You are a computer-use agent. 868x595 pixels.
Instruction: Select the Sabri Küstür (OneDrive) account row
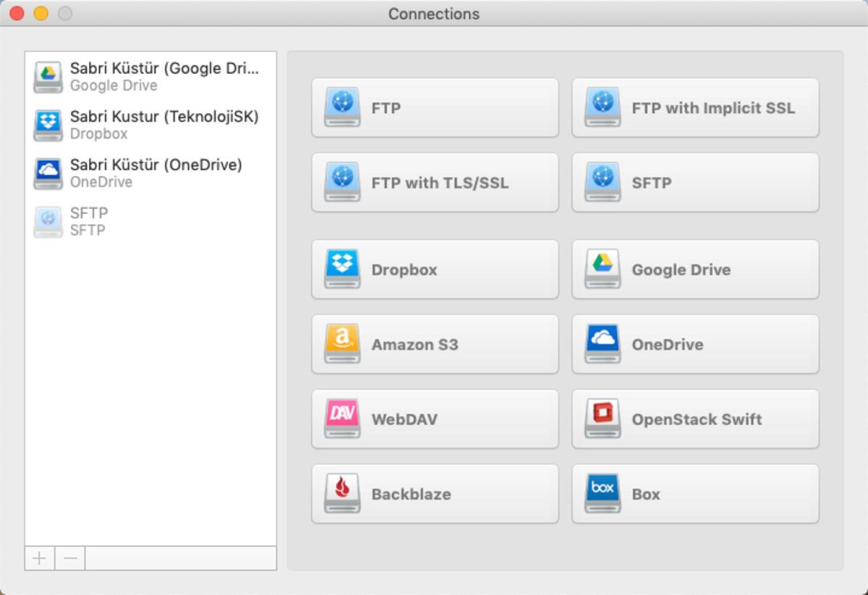pyautogui.click(x=150, y=173)
